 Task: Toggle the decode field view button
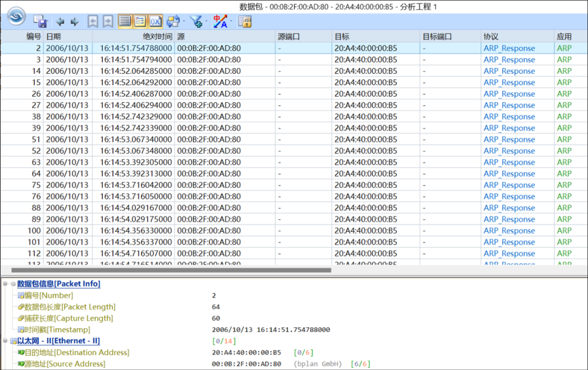(x=140, y=22)
